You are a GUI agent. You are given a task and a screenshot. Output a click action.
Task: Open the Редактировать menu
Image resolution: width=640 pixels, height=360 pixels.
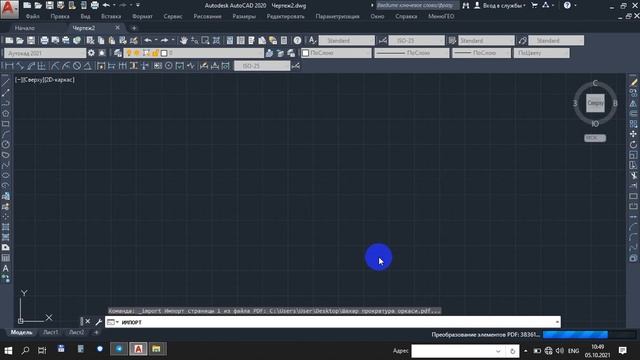285,16
